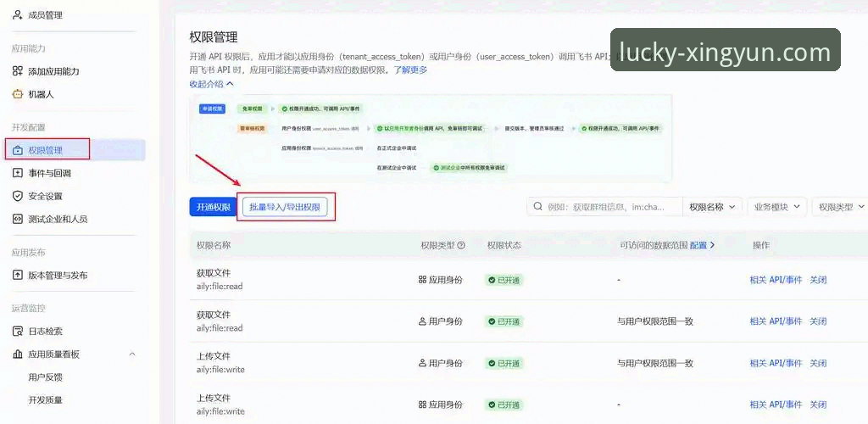The height and width of the screenshot is (424, 868).
Task: Click the 开通权限 button
Action: (x=213, y=207)
